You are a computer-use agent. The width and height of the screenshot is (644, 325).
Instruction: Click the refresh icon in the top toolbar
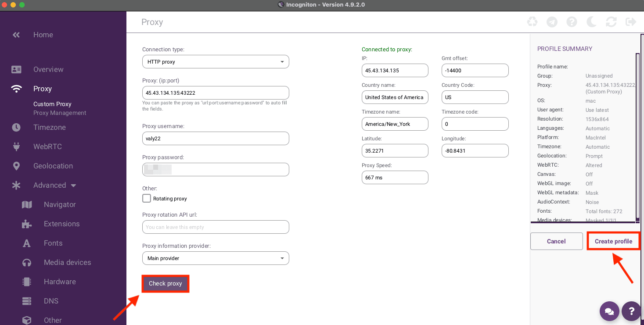[x=611, y=21]
